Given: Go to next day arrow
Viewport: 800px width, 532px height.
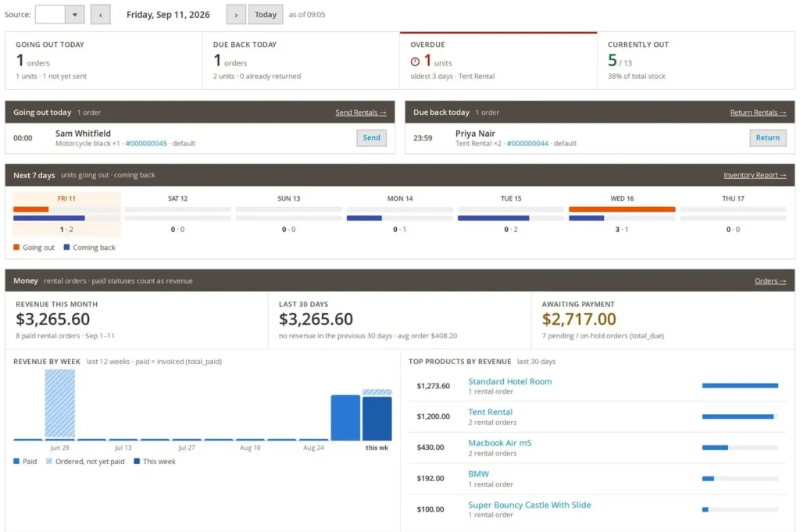Looking at the screenshot, I should (x=236, y=14).
